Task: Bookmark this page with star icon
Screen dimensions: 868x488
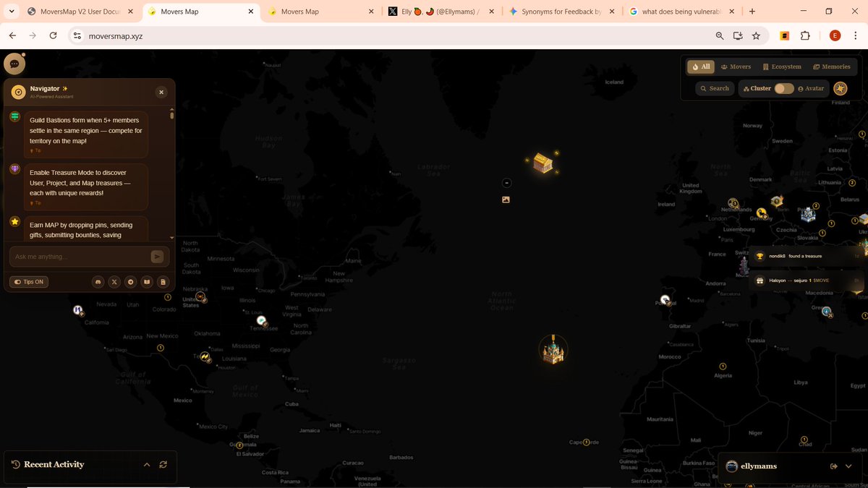Action: [756, 35]
